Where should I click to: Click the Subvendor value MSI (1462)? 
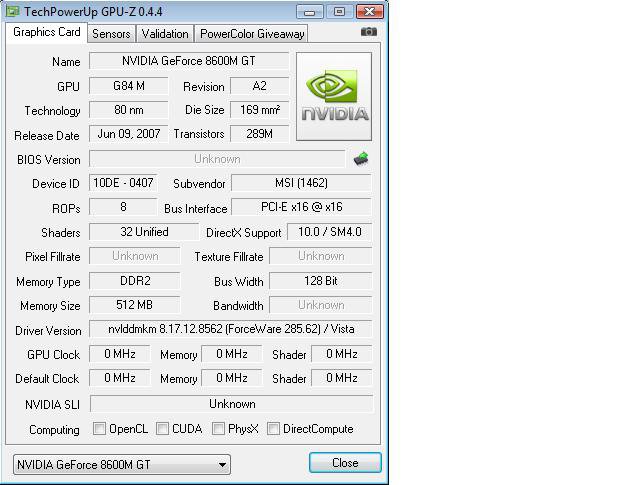tap(301, 183)
